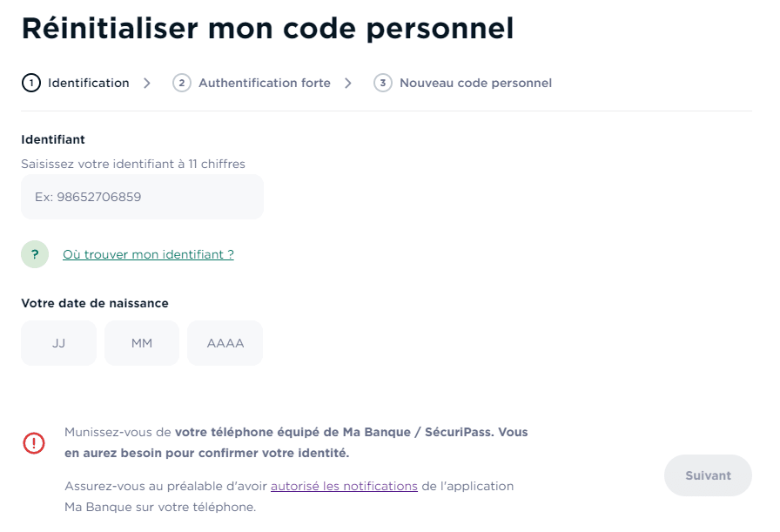Click the step 3 circle icon

383,84
